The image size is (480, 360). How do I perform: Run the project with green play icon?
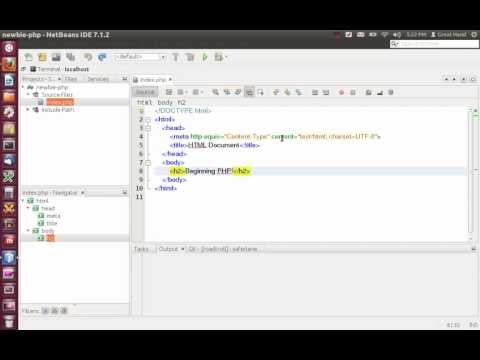[205, 57]
